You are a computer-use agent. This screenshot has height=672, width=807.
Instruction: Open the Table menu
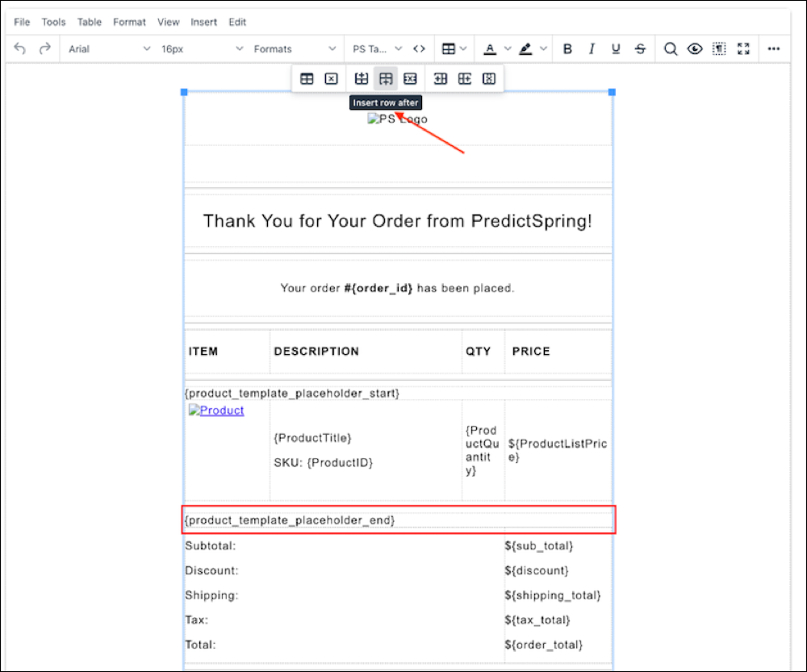(x=90, y=22)
